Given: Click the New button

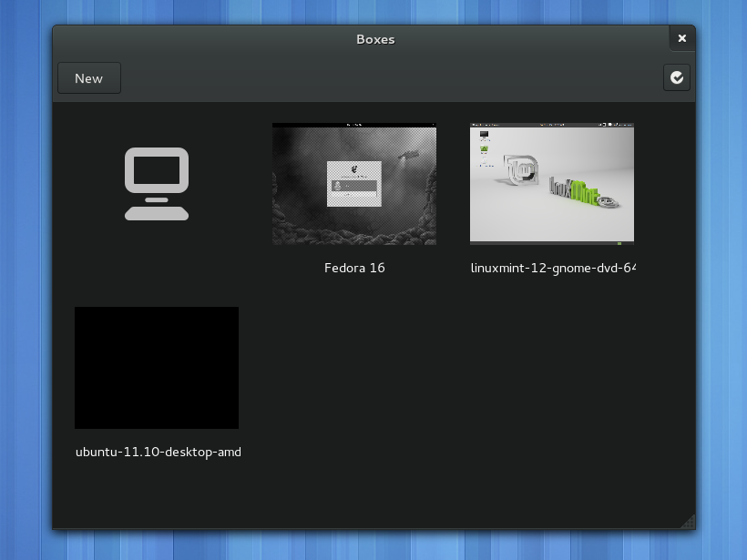Looking at the screenshot, I should [x=89, y=78].
